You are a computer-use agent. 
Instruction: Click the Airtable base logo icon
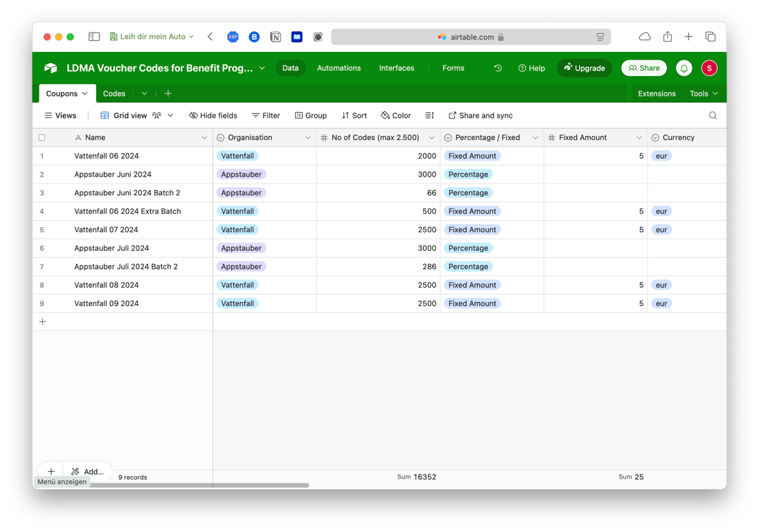point(51,69)
